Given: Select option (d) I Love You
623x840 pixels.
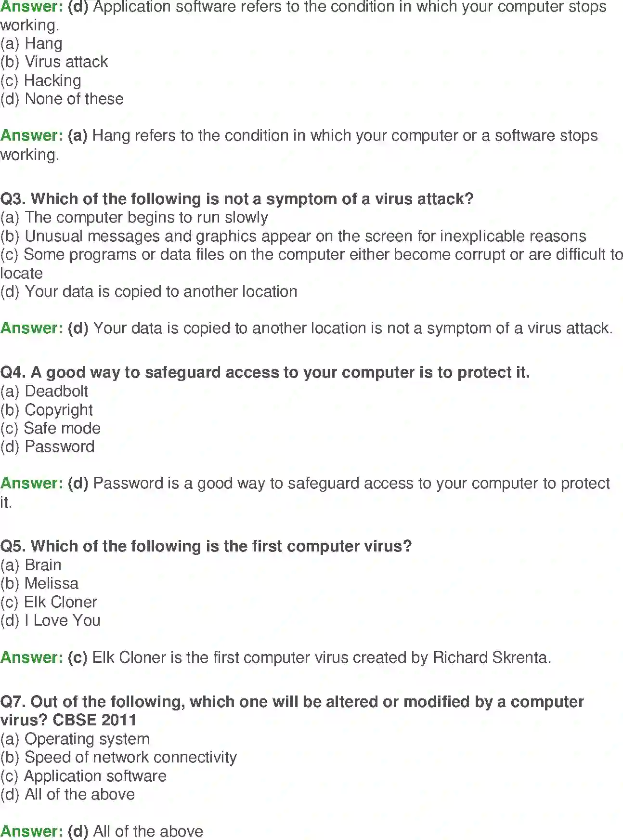Looking at the screenshot, I should 51,620.
